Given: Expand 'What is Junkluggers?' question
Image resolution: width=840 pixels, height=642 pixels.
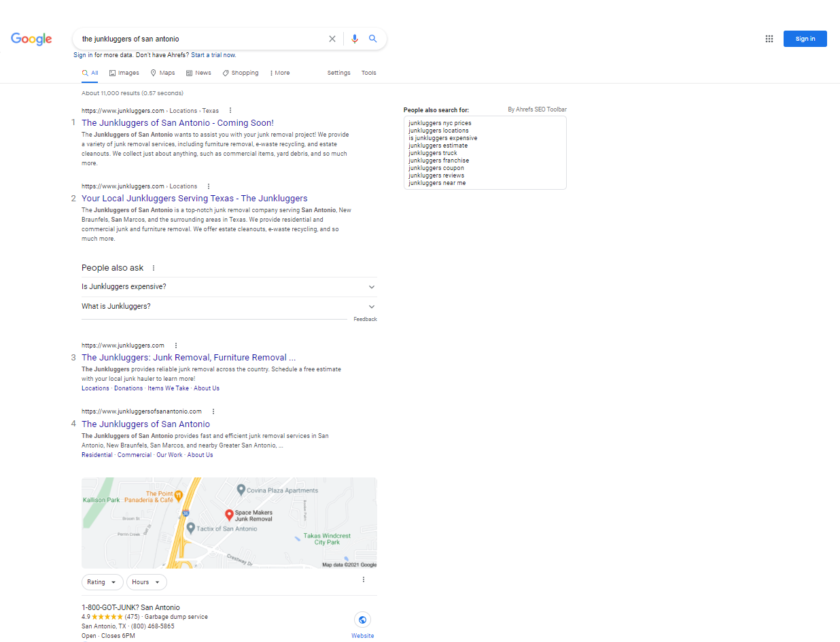Looking at the screenshot, I should pyautogui.click(x=229, y=307).
